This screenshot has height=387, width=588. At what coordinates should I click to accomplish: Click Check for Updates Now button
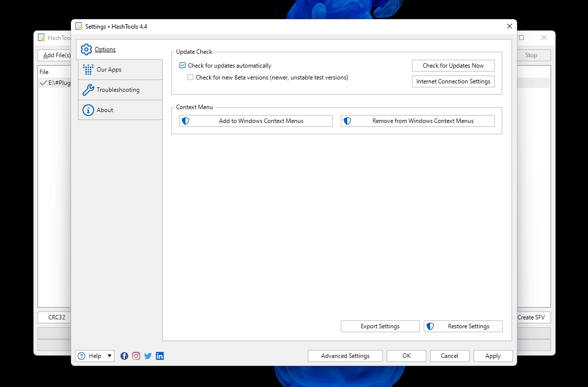(x=453, y=66)
